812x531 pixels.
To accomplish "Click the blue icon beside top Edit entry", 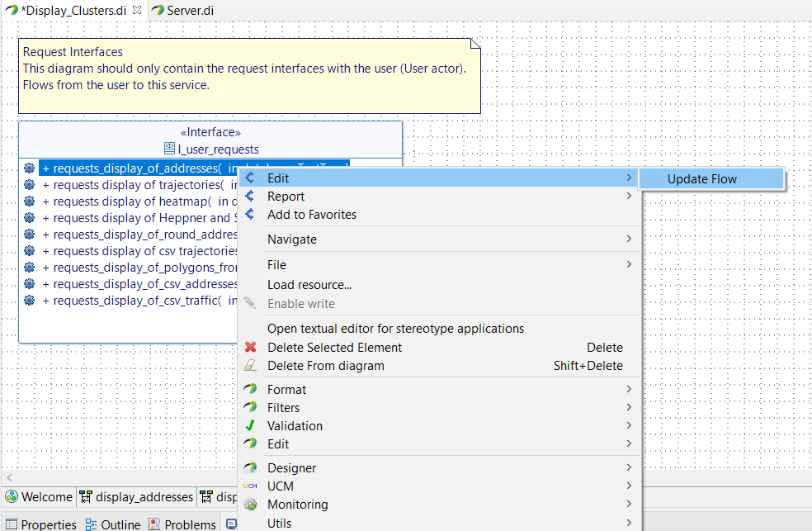I will (x=249, y=178).
